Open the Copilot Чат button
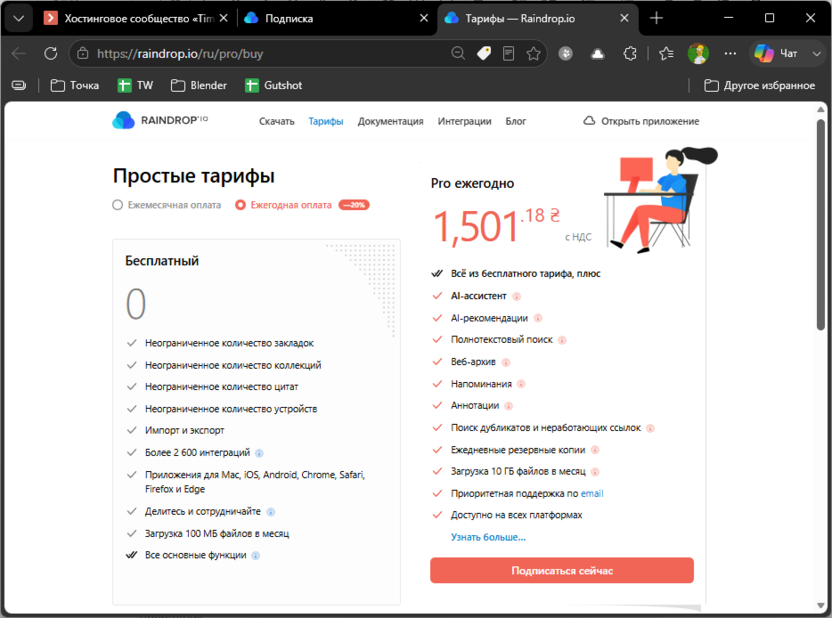Screen dimensions: 832x618 [x=777, y=54]
